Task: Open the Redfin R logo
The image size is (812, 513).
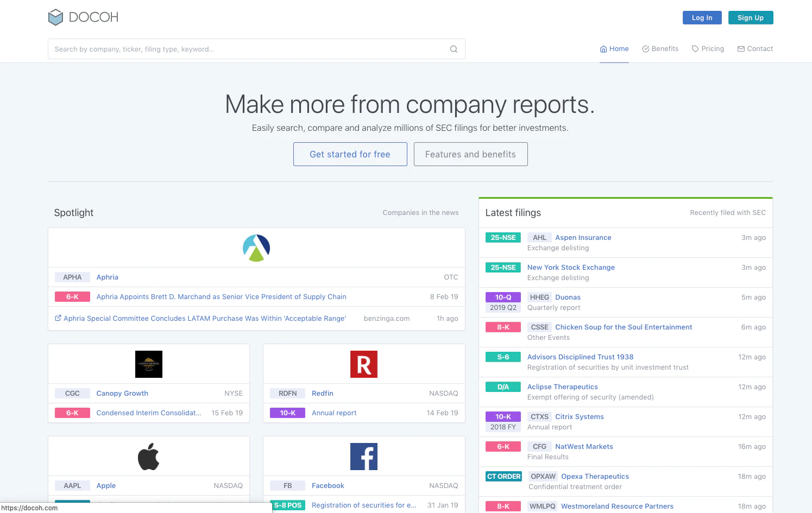Action: (x=364, y=364)
